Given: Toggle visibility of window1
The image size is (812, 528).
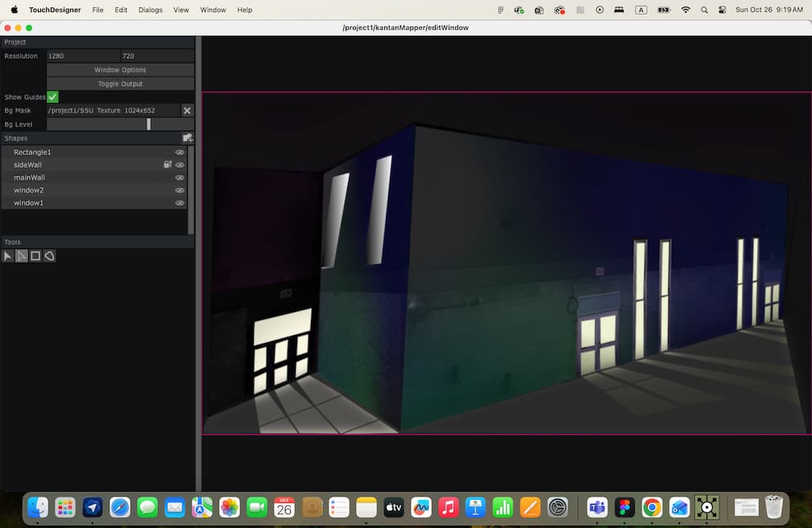Looking at the screenshot, I should click(x=180, y=202).
